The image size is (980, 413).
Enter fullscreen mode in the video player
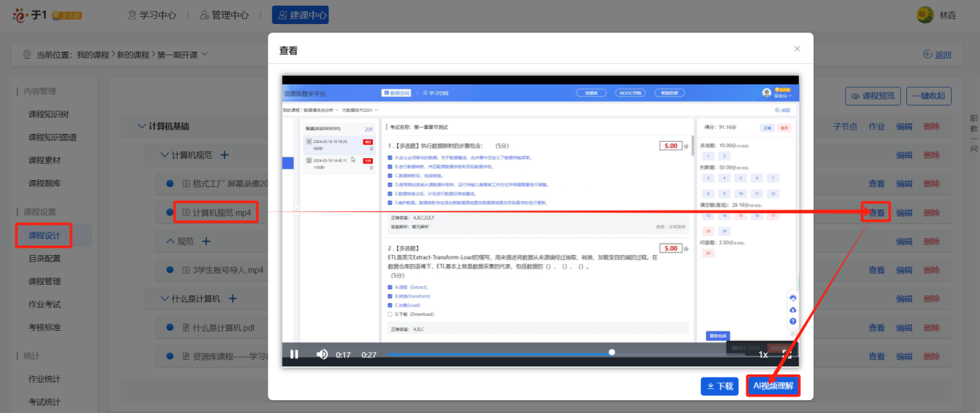(786, 354)
